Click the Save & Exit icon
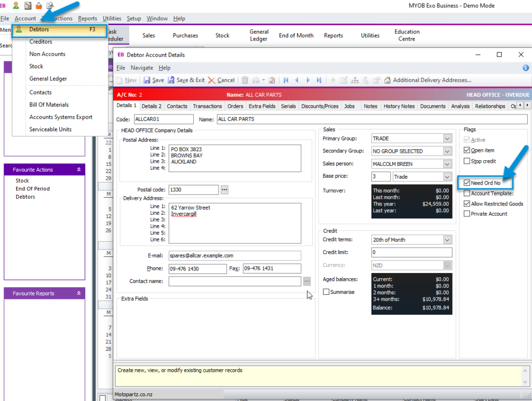This screenshot has width=532, height=401. [171, 80]
